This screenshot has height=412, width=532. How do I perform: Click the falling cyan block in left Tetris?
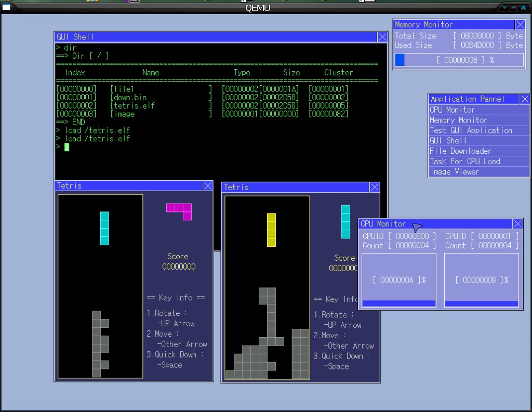click(x=104, y=229)
